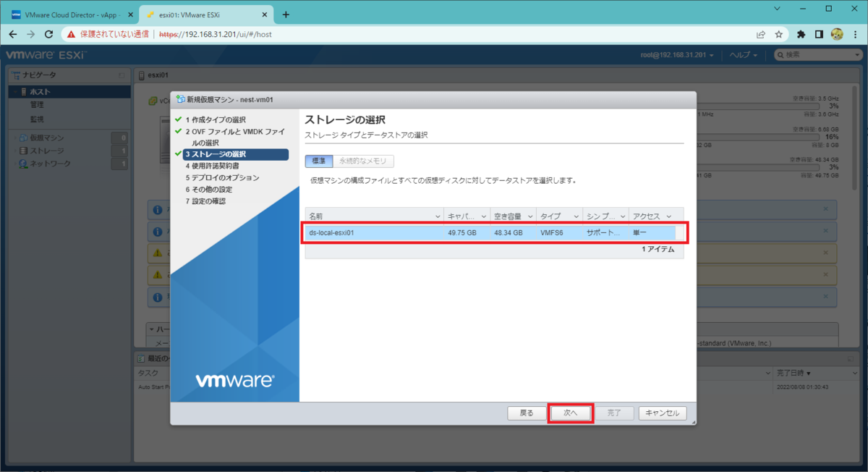Select ホスト in the navigator
This screenshot has height=472, width=868.
69,91
